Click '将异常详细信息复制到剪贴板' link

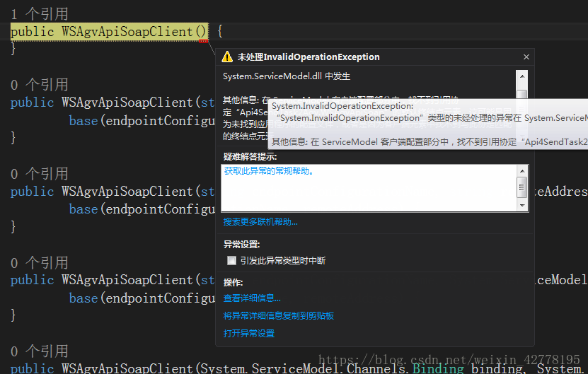[278, 316]
